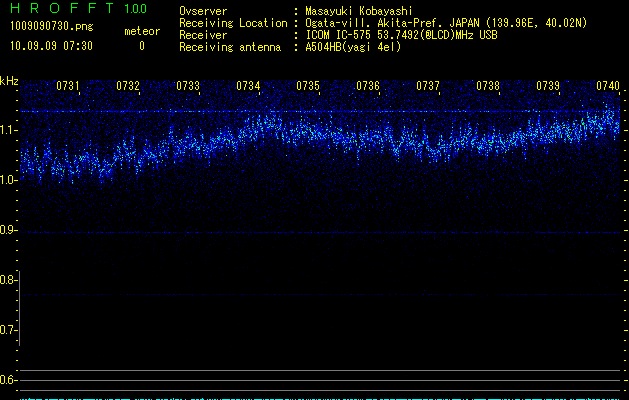Click the 0735 time marker

click(308, 87)
